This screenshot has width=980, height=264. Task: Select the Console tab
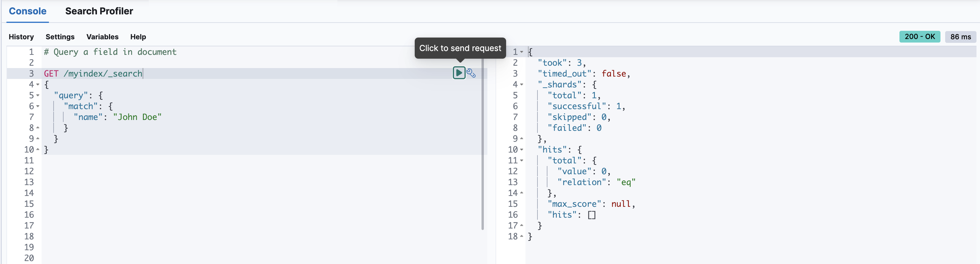(x=28, y=11)
